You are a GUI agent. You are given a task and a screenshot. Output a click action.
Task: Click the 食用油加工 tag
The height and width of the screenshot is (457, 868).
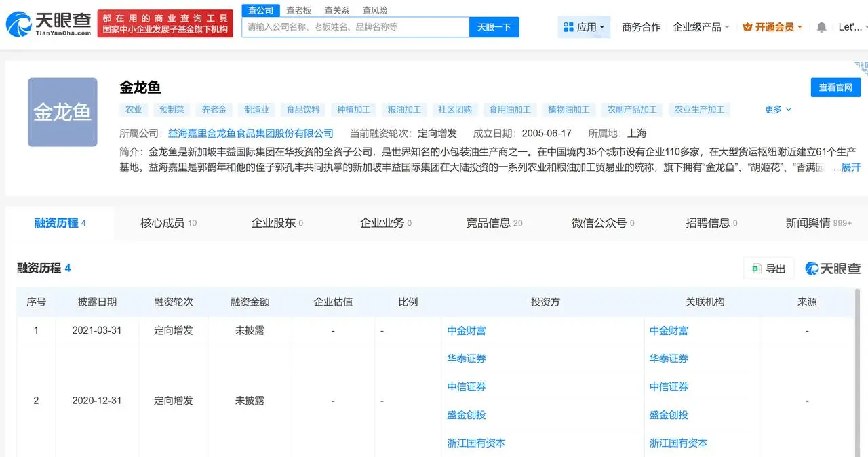(510, 109)
